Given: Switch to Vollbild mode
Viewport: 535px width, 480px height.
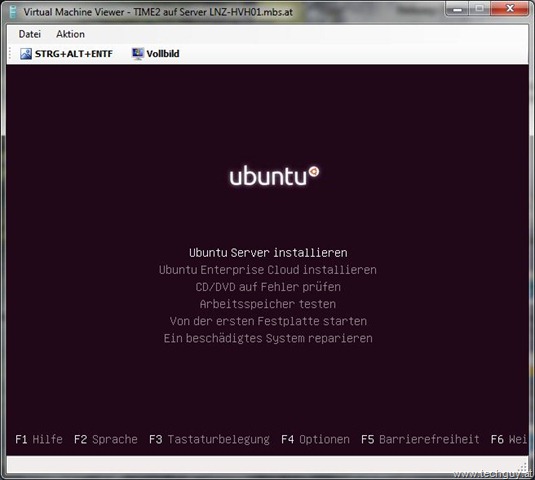Looking at the screenshot, I should 156,54.
